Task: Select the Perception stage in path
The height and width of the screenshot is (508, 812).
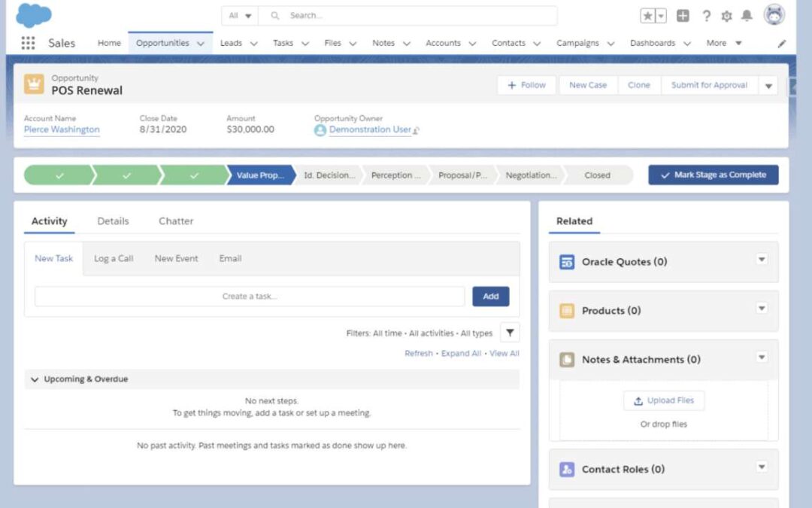Action: (396, 175)
